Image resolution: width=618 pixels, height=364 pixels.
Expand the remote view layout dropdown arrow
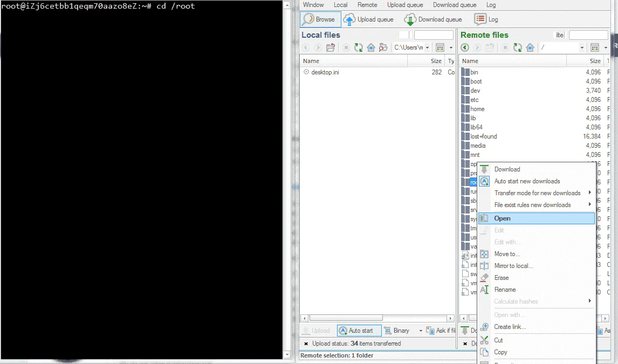tap(606, 47)
